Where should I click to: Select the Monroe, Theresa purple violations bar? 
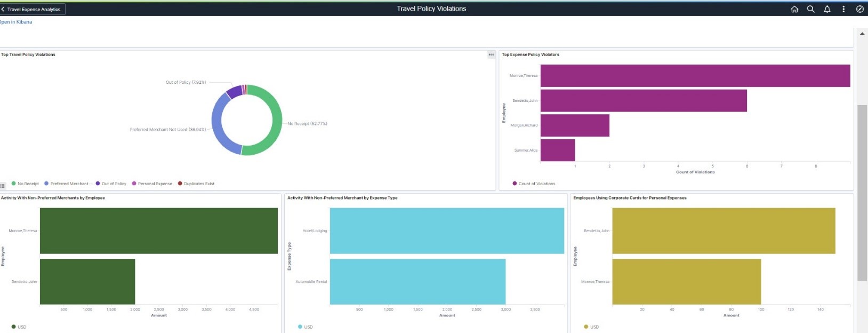coord(695,76)
